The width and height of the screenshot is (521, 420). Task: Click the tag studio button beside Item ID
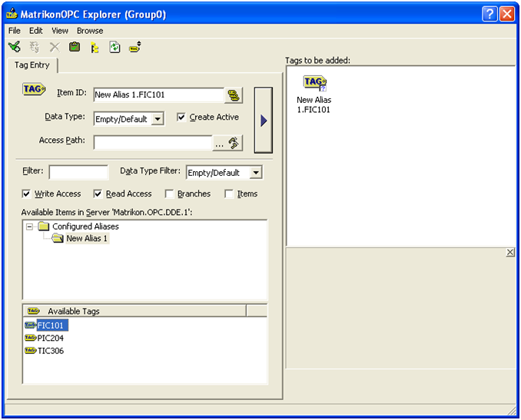pos(234,96)
